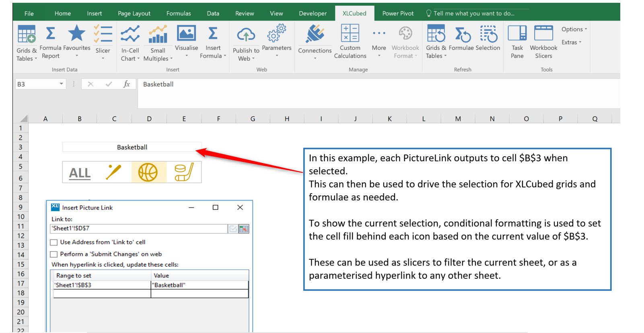Click the range picker button beside Link to
This screenshot has width=644, height=333.
tap(244, 229)
